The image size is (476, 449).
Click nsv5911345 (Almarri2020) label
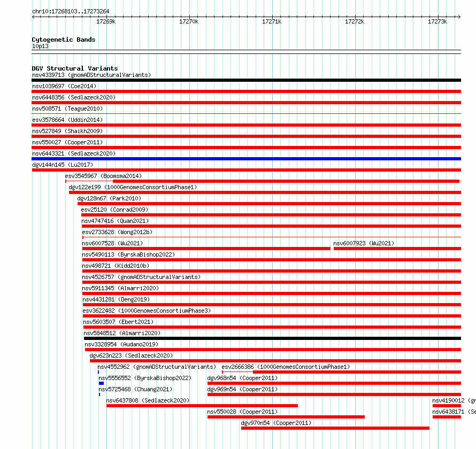coord(120,288)
